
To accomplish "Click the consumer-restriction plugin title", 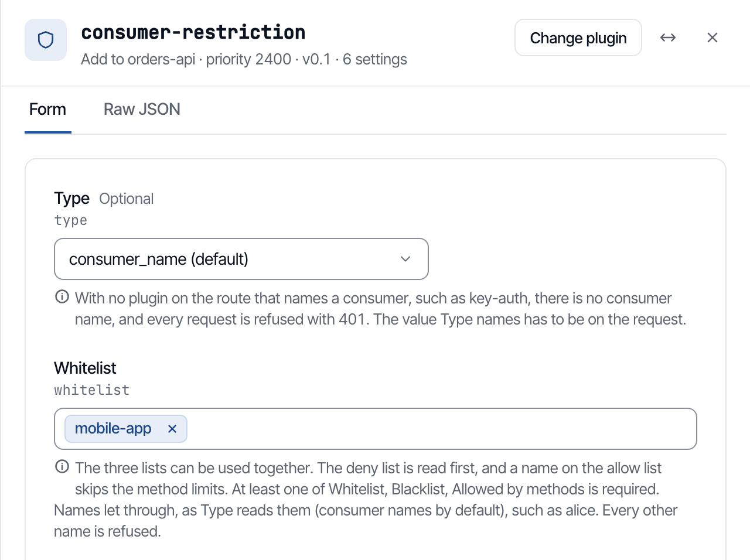I will [193, 32].
